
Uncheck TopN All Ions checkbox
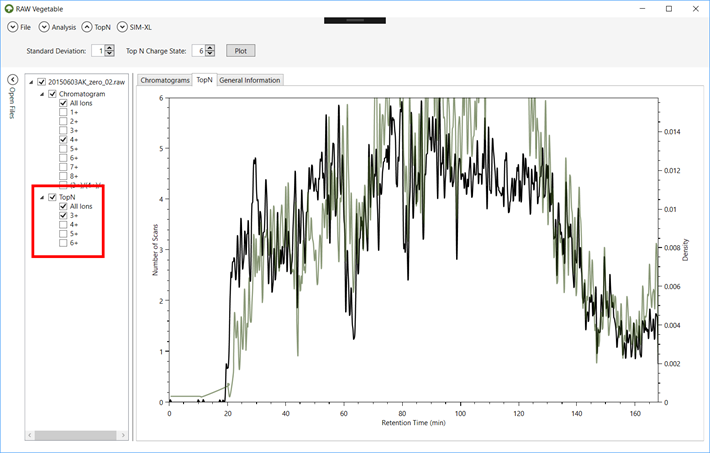pyautogui.click(x=63, y=206)
